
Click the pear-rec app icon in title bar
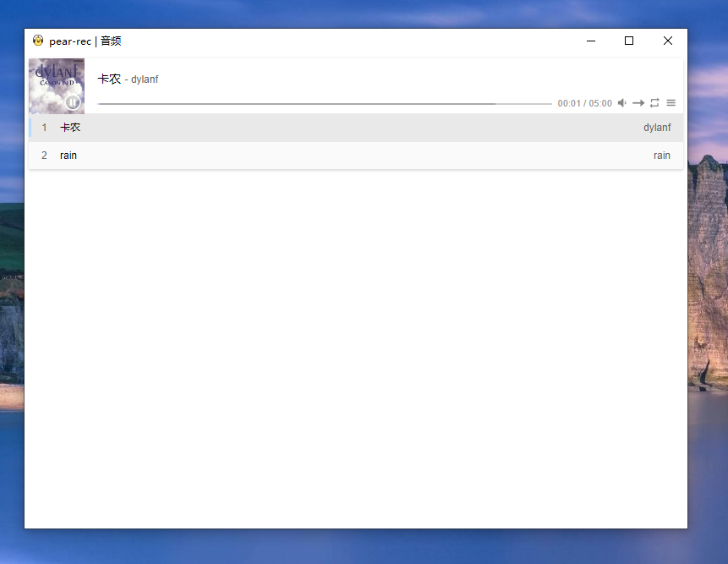coord(38,41)
